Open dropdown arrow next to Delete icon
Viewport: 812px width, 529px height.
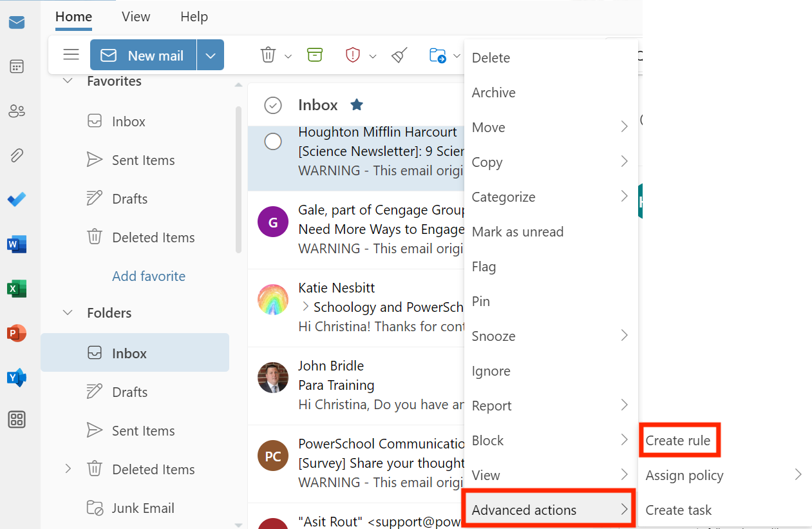click(288, 56)
